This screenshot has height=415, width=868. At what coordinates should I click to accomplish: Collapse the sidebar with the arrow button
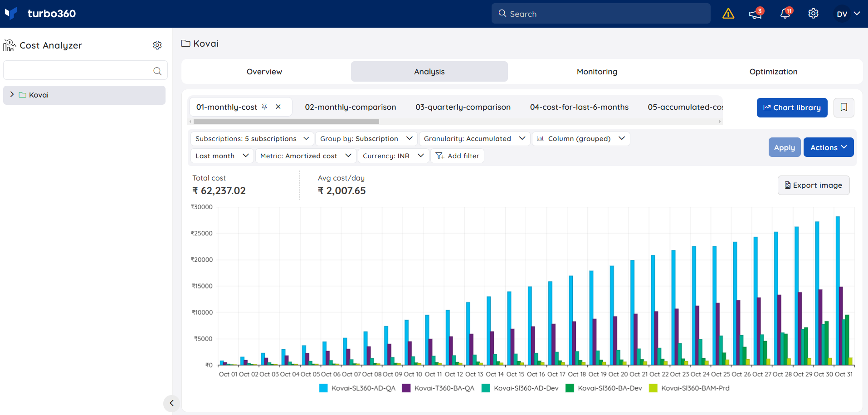tap(171, 403)
